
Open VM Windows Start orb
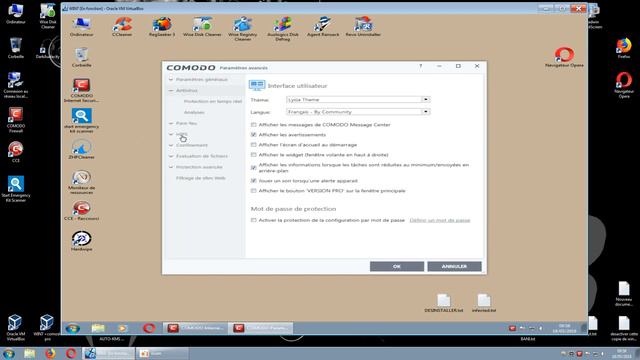(73, 328)
